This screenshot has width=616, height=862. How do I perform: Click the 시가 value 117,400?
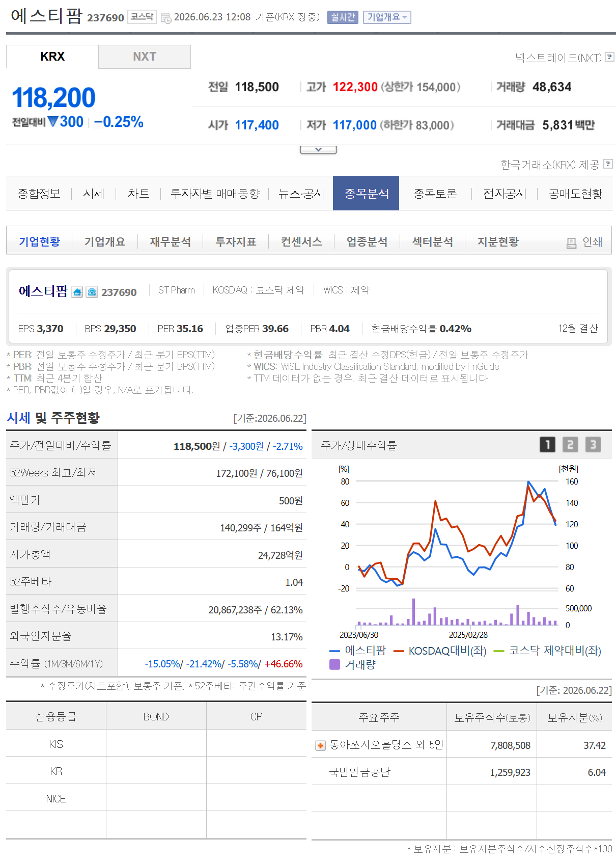(257, 125)
